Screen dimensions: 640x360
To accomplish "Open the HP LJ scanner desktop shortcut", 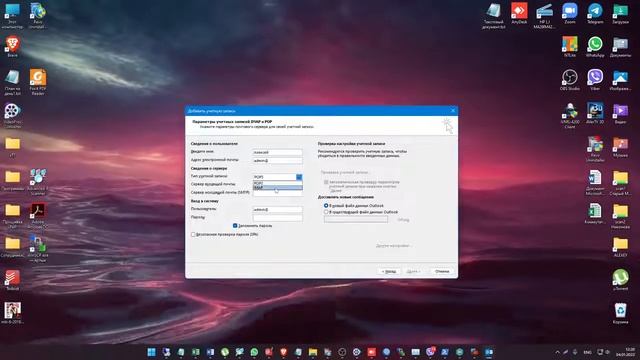I will (x=544, y=16).
